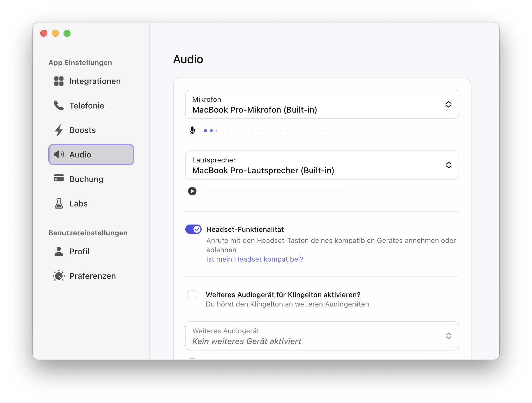532x403 pixels.
Task: Open the Labs section
Action: point(91,204)
